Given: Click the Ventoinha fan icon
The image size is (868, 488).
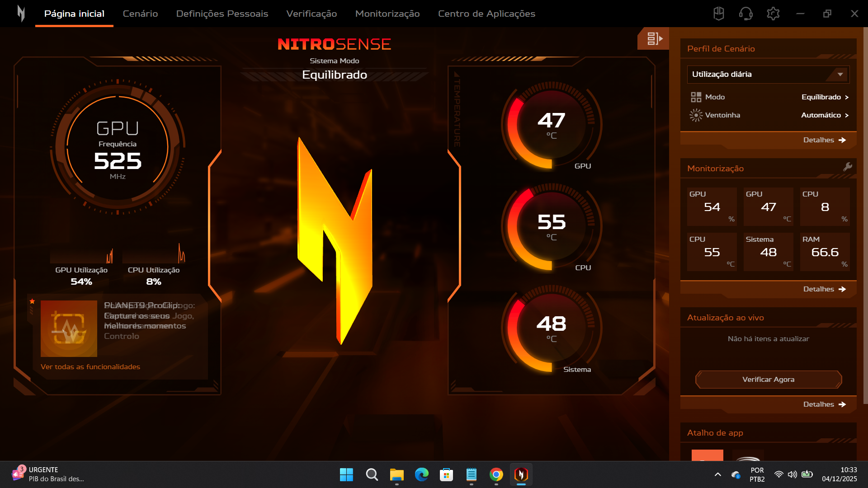Looking at the screenshot, I should click(x=696, y=115).
